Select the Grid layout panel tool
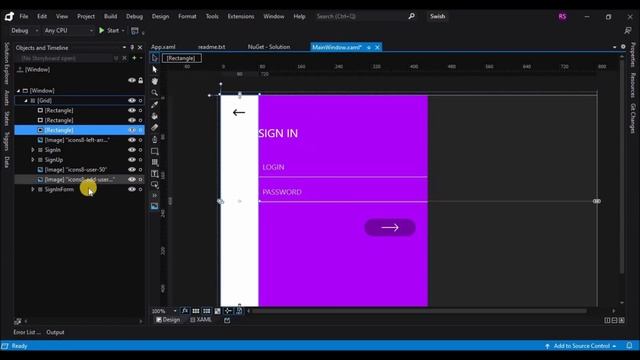This screenshot has height=360, width=640. 155,162
